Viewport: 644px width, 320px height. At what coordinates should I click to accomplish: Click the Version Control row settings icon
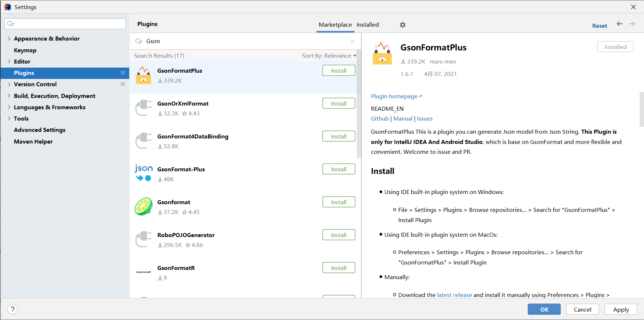(x=123, y=84)
